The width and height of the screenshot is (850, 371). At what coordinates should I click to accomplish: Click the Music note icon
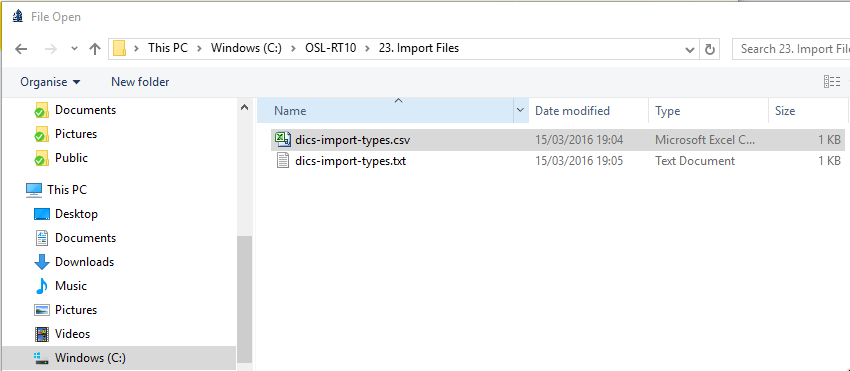point(42,286)
